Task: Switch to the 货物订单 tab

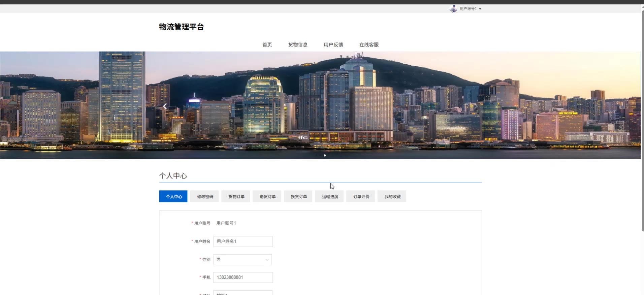Action: coord(236,197)
